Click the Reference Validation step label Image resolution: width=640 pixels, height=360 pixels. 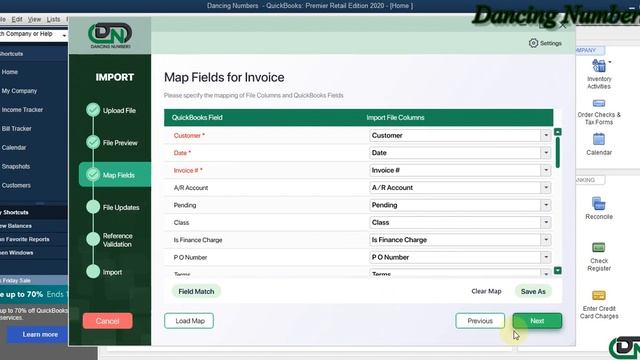(117, 240)
